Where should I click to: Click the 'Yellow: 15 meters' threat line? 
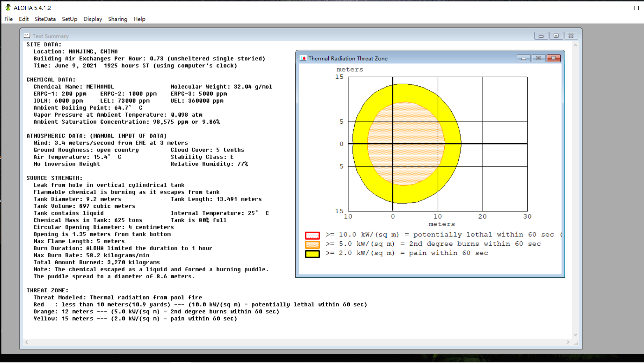click(x=135, y=319)
